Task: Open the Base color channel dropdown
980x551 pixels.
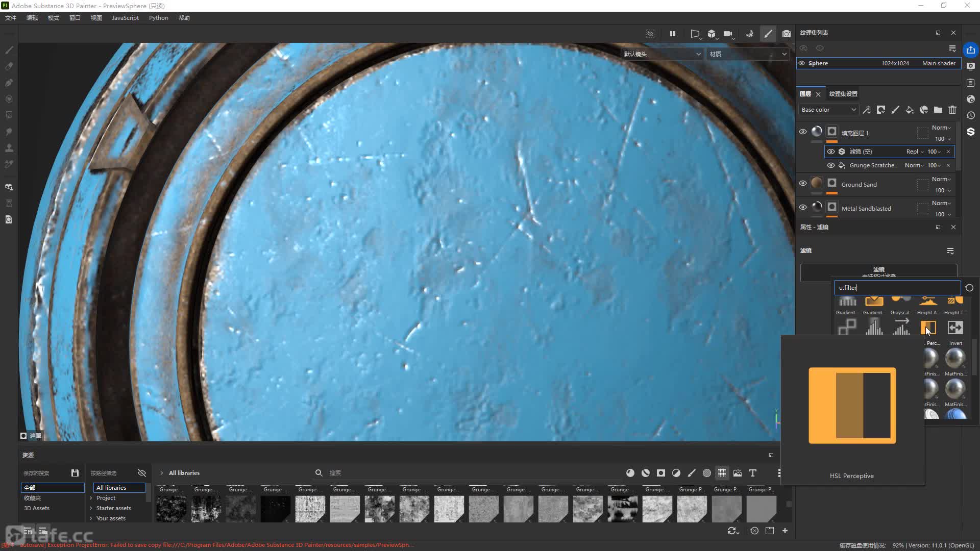Action: [x=828, y=110]
